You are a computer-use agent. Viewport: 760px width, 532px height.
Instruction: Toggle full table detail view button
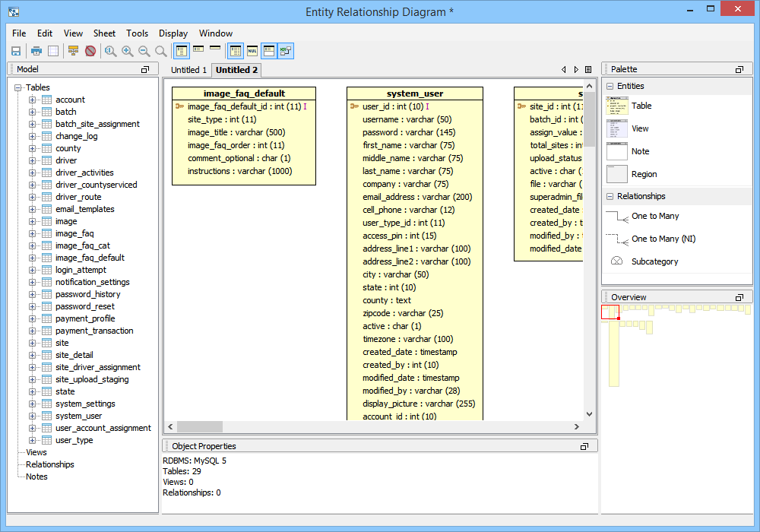182,51
